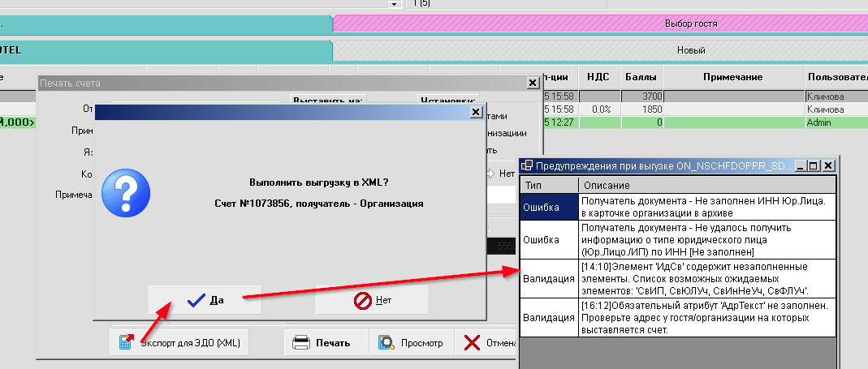Maximize the Предупреждения warnings window

click(x=814, y=165)
